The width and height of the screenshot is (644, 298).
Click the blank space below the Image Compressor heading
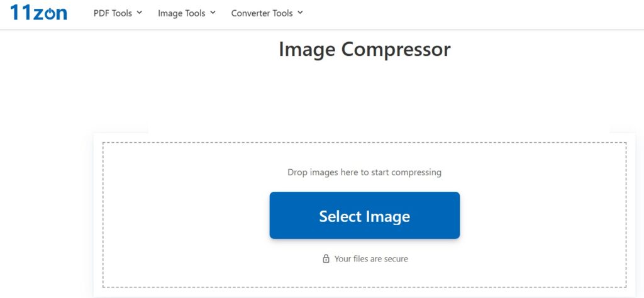(364, 94)
